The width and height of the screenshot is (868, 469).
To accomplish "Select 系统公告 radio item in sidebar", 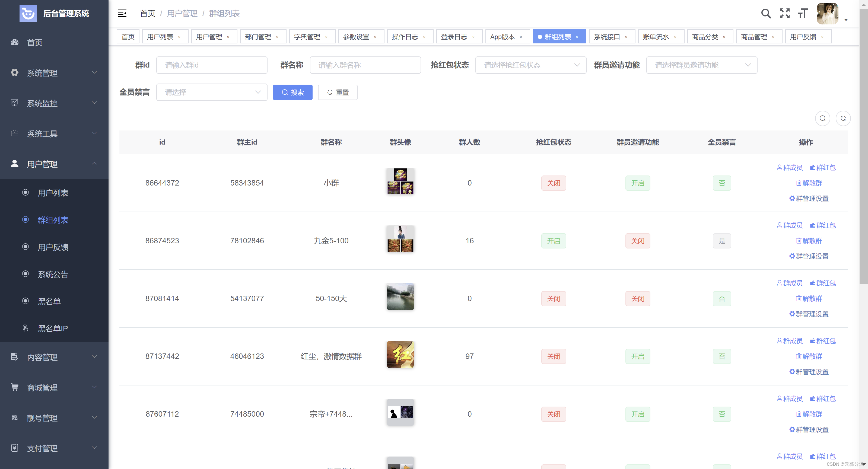I will (x=53, y=274).
